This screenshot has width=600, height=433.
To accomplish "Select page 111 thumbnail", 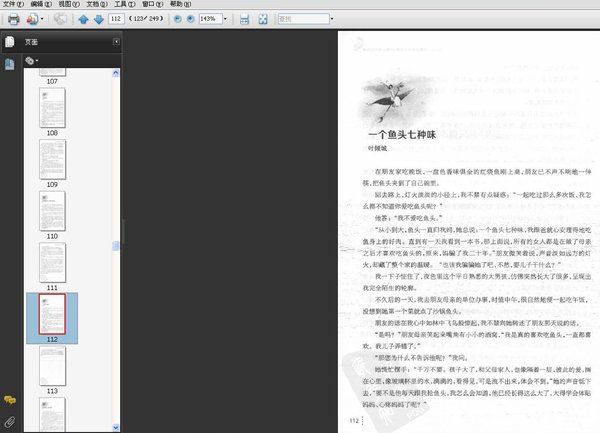I will click(x=52, y=263).
